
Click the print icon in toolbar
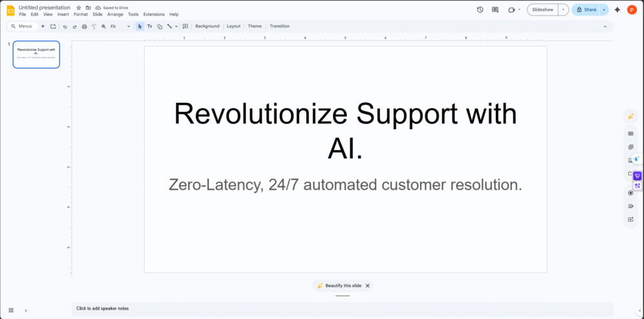pos(84,26)
